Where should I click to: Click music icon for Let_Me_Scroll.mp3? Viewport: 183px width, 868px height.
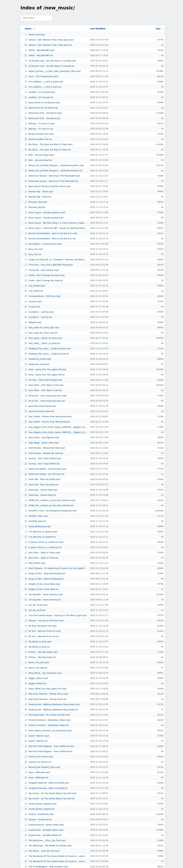(26, 605)
